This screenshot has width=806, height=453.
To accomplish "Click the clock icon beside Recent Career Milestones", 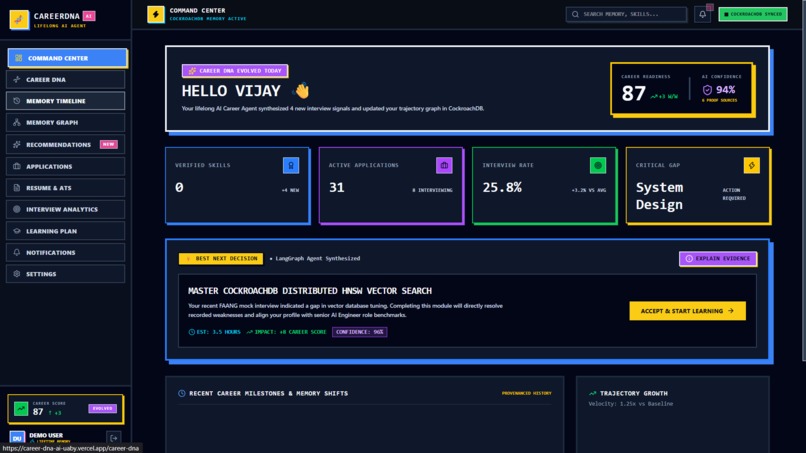I will (x=181, y=393).
